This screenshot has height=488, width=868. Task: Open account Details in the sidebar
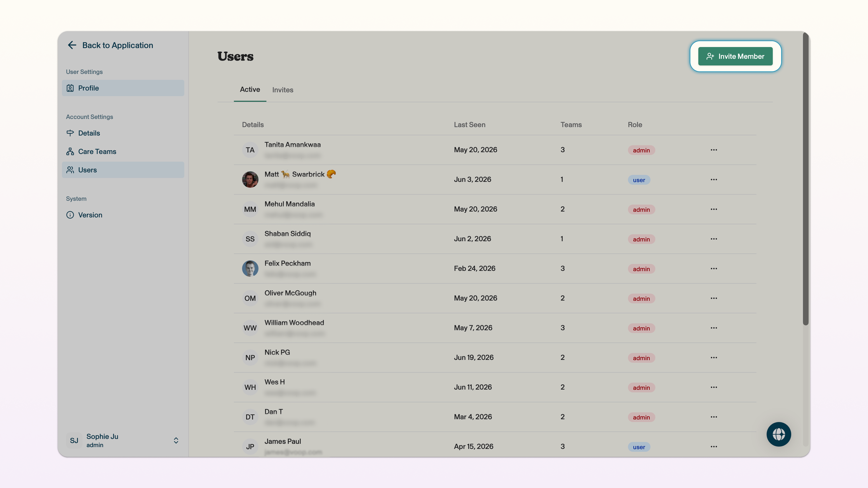123,133
